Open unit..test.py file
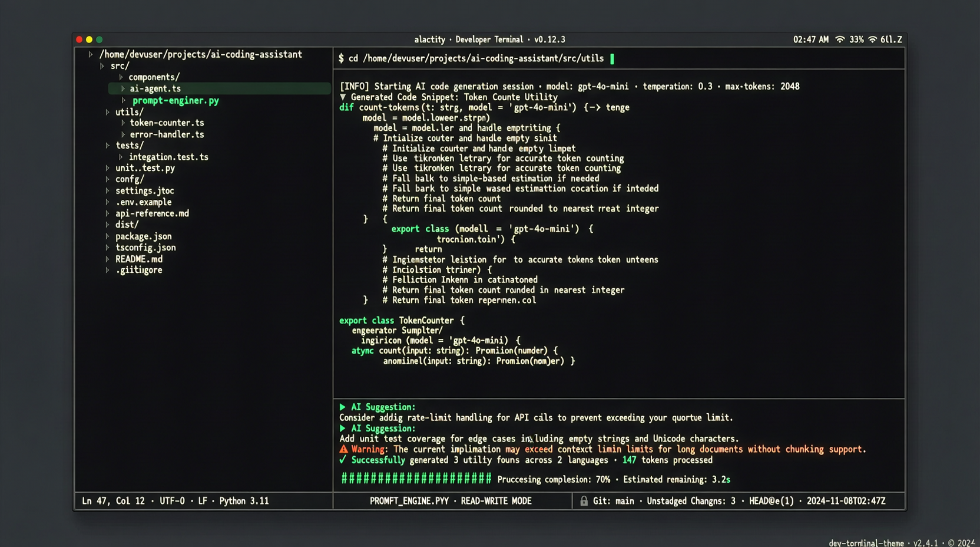This screenshot has width=980, height=547. click(x=145, y=168)
